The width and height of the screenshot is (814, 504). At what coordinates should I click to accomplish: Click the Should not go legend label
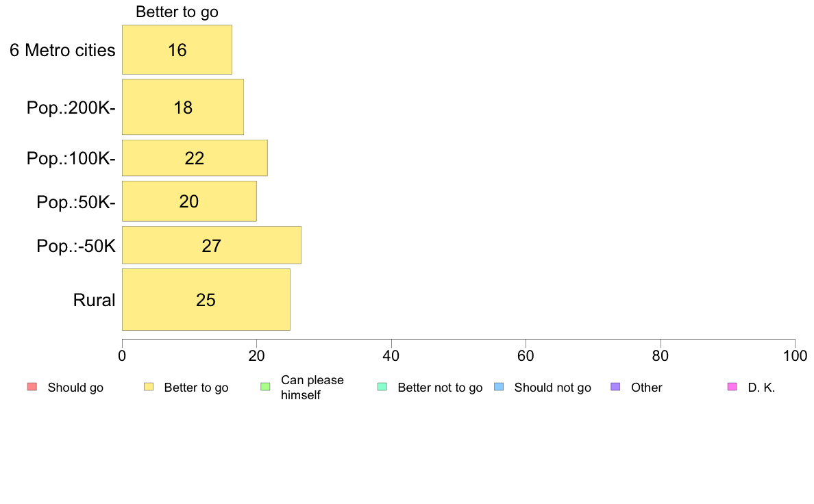[552, 388]
